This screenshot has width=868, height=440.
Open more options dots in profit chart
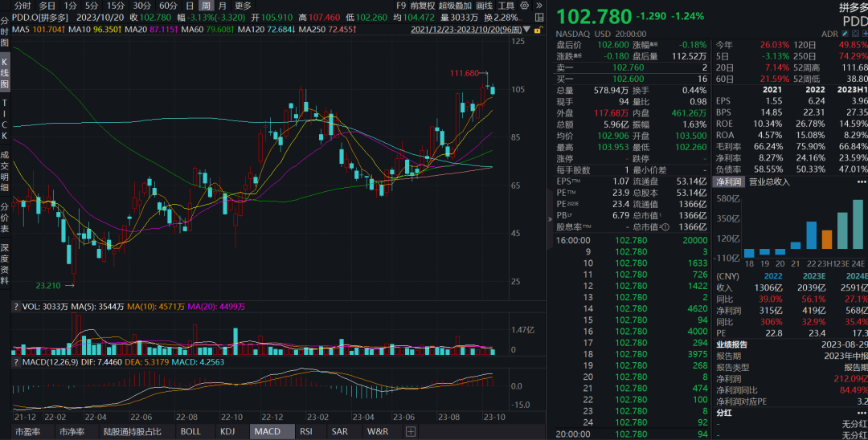coord(862,181)
